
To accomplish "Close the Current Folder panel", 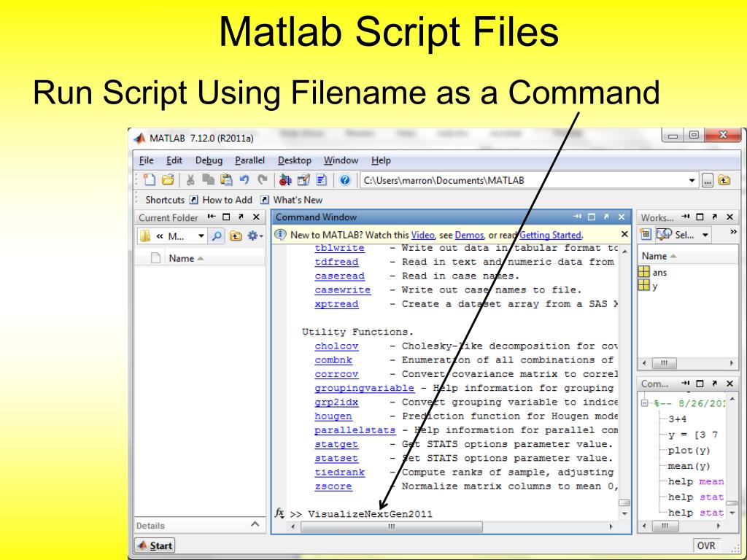I will [x=256, y=217].
